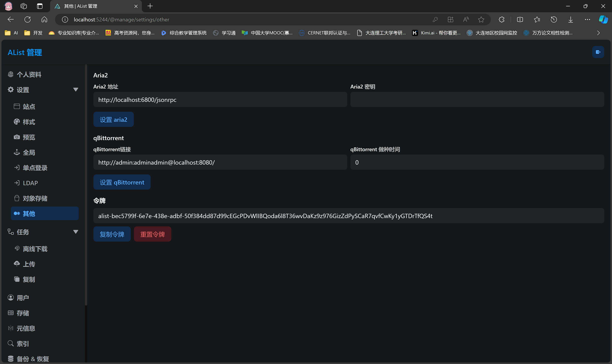Open Copilot sidebar icon
Screen dimensions: 612x364
pos(603,19)
